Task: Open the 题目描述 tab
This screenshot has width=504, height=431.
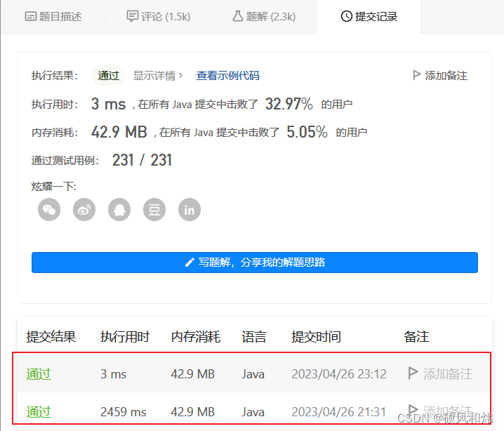Action: pyautogui.click(x=53, y=16)
